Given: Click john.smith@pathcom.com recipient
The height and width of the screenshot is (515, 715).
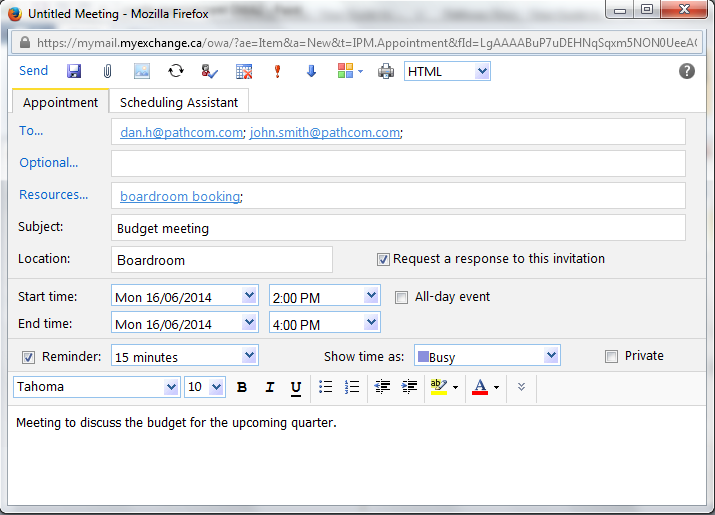Looking at the screenshot, I should (x=325, y=132).
